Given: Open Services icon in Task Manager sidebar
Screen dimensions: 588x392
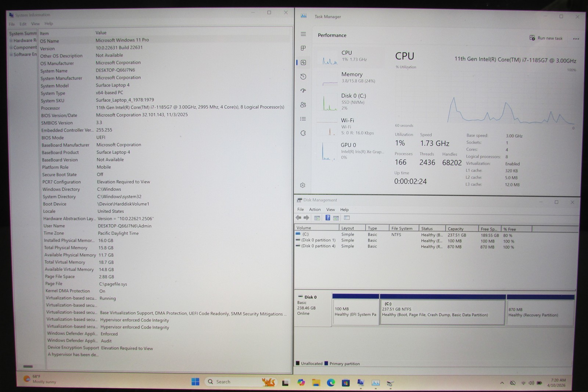Looking at the screenshot, I should 303,133.
